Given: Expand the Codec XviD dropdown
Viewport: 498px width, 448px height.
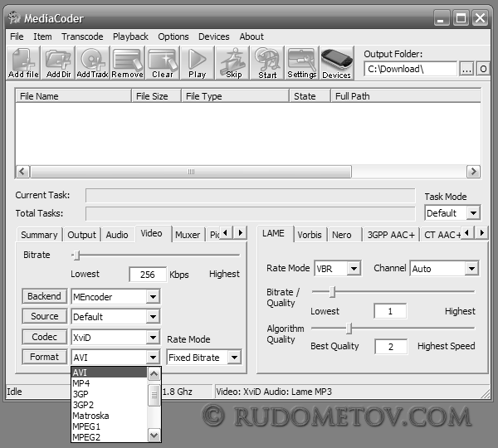Looking at the screenshot, I should pos(153,337).
